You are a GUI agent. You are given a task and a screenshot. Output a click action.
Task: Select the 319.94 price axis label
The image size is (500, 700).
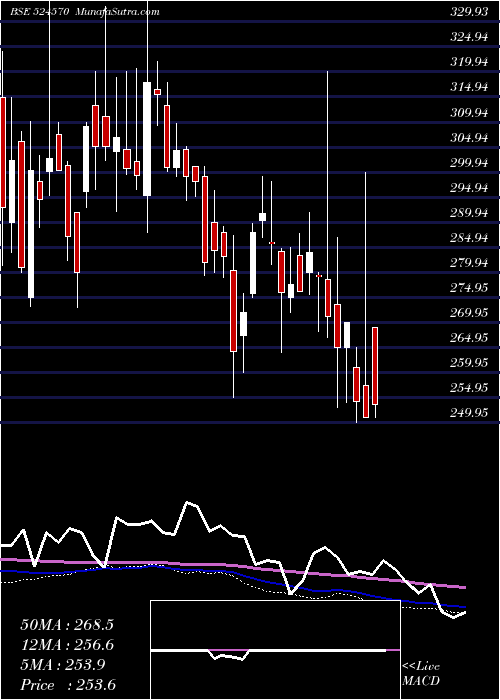pyautogui.click(x=469, y=62)
